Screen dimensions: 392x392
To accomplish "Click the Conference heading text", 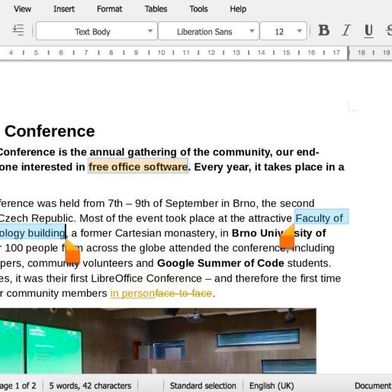I will point(50,131).
